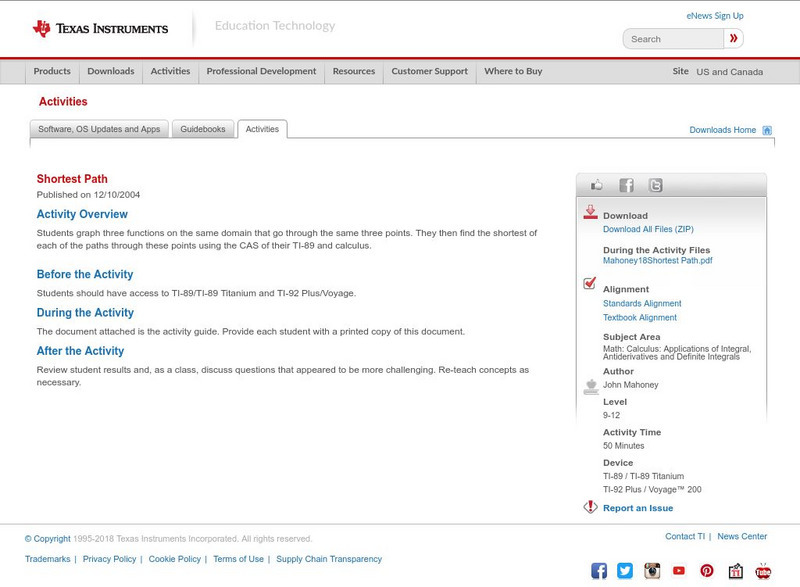Screen dimensions: 800x587
Task: Open News Center link
Action: (742, 537)
